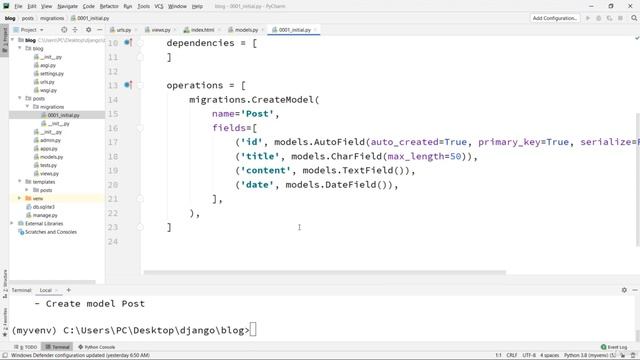
Task: Hide the Terminal panel with minus icon
Action: pos(635,290)
